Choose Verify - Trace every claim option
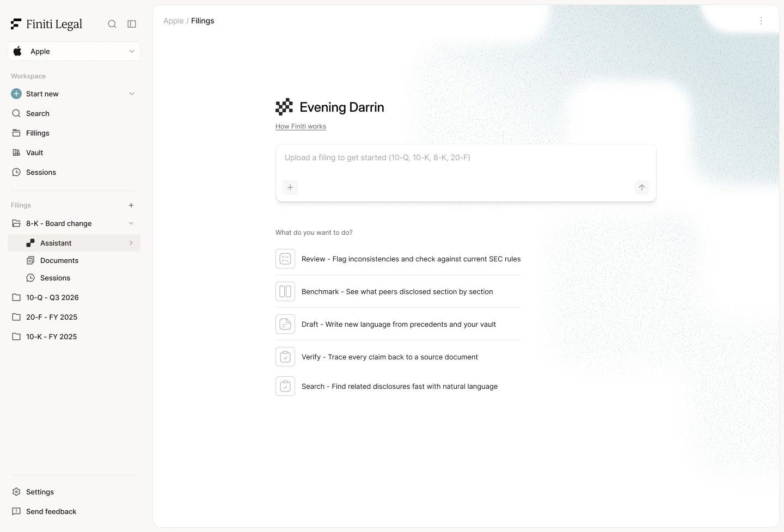The width and height of the screenshot is (784, 532). 398,357
